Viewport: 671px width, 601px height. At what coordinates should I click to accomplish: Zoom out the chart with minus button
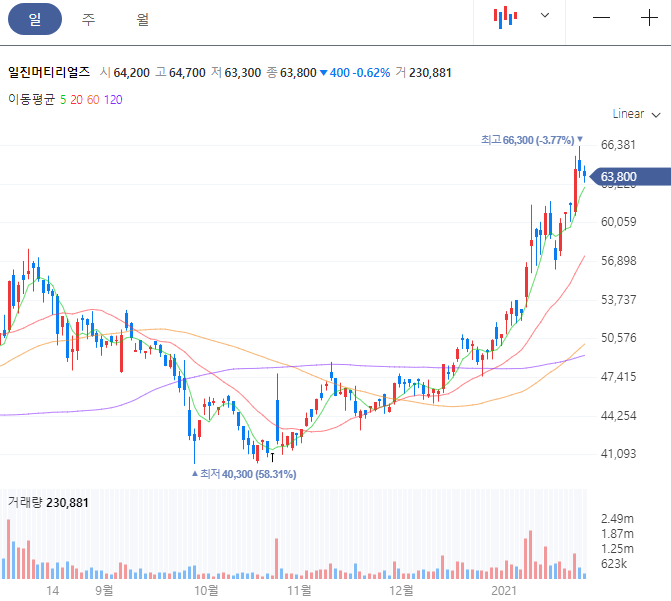(x=601, y=18)
